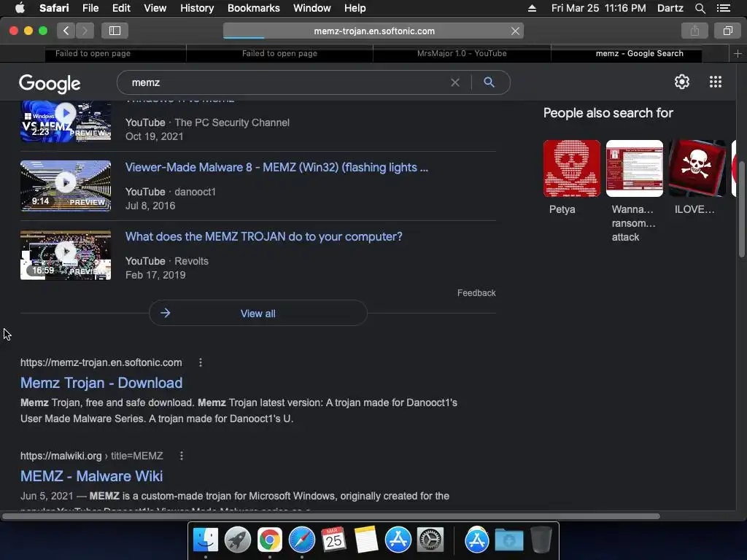Screen dimensions: 747x560
Task: Add a new tab with plus button
Action: (x=738, y=54)
